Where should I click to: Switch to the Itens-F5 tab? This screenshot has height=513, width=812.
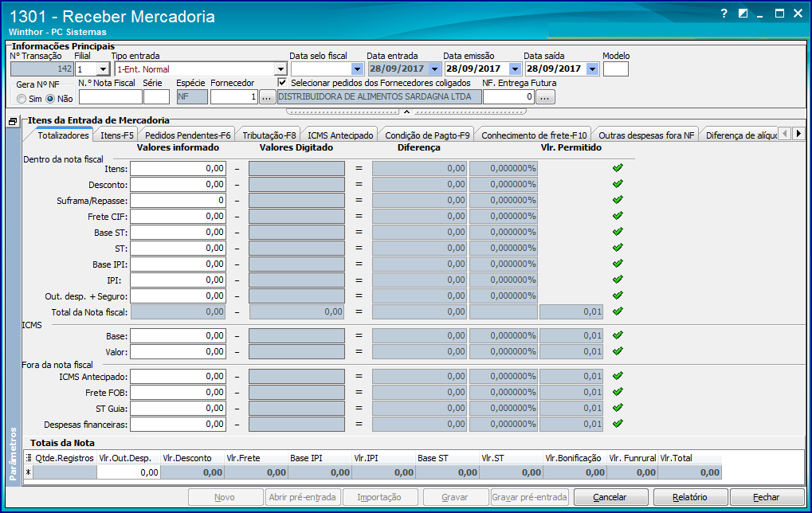point(116,135)
